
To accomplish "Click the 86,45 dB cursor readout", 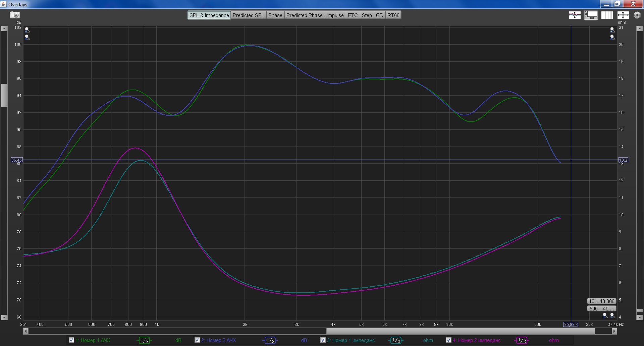I will click(x=17, y=160).
